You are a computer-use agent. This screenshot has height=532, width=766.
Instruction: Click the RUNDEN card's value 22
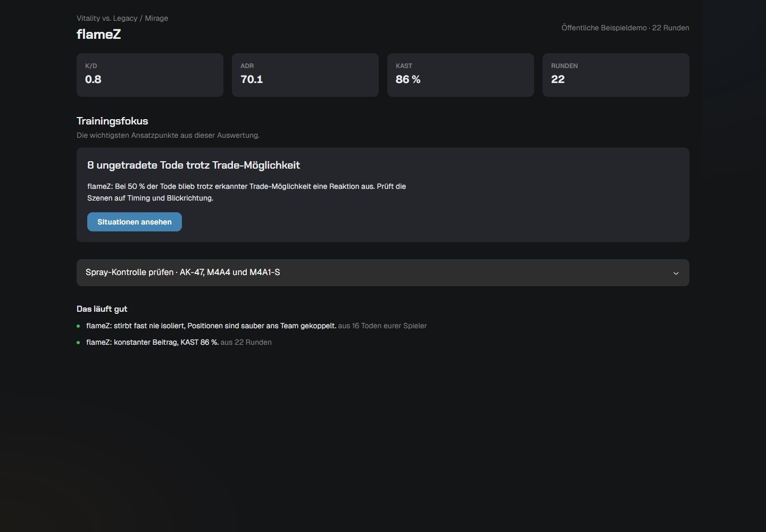[x=558, y=79]
